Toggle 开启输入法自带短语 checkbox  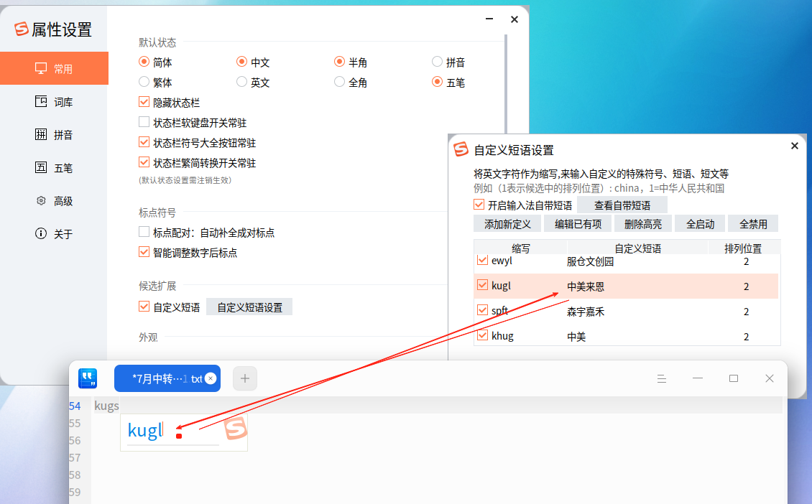(479, 205)
